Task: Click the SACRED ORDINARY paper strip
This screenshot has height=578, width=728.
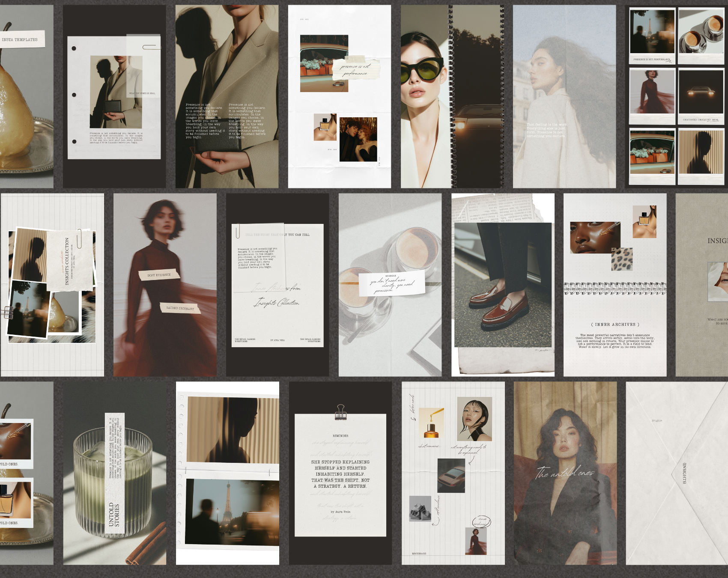Action: tap(180, 308)
